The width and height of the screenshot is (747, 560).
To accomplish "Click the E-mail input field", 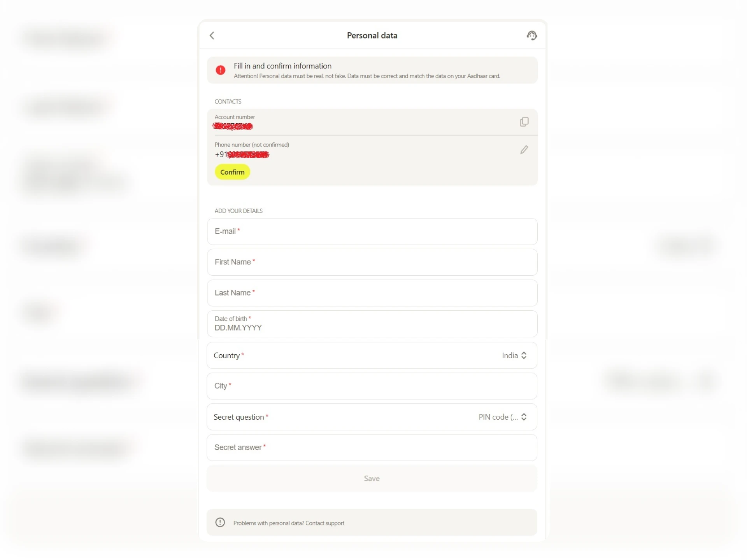I will [372, 231].
